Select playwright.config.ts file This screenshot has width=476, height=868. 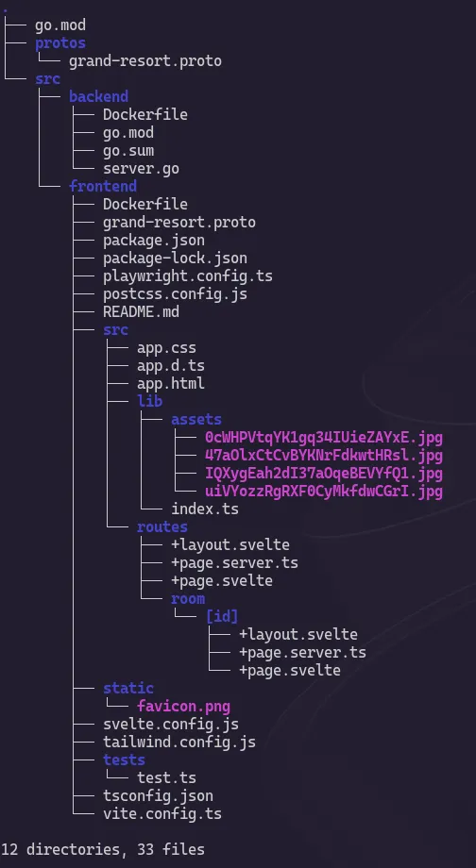(x=188, y=276)
